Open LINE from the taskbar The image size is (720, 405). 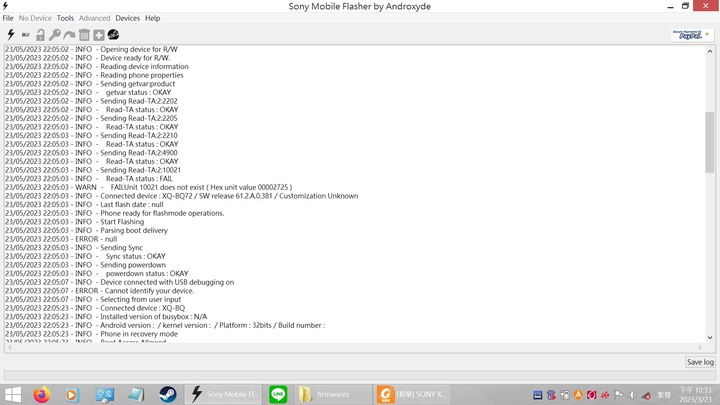click(278, 394)
